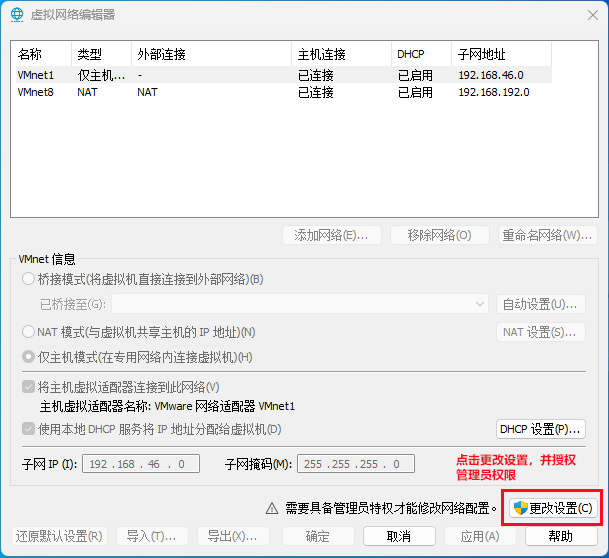Select the 桥接模式 radio button
The width and height of the screenshot is (609, 558).
(x=28, y=279)
